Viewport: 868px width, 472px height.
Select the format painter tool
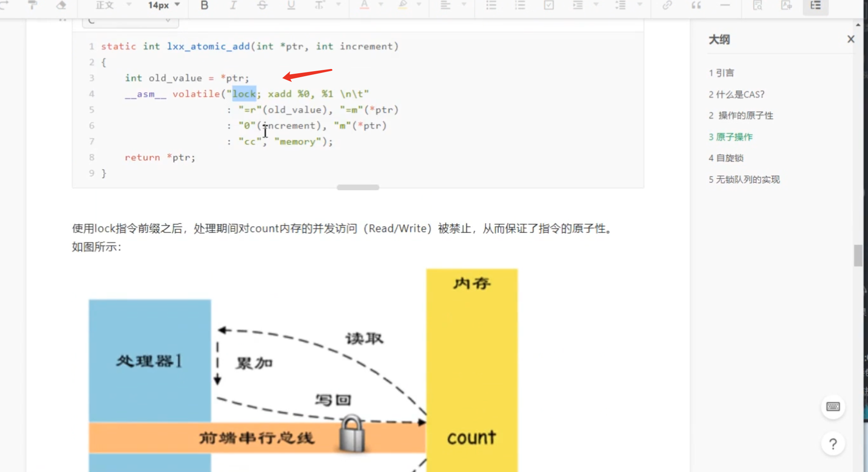32,6
